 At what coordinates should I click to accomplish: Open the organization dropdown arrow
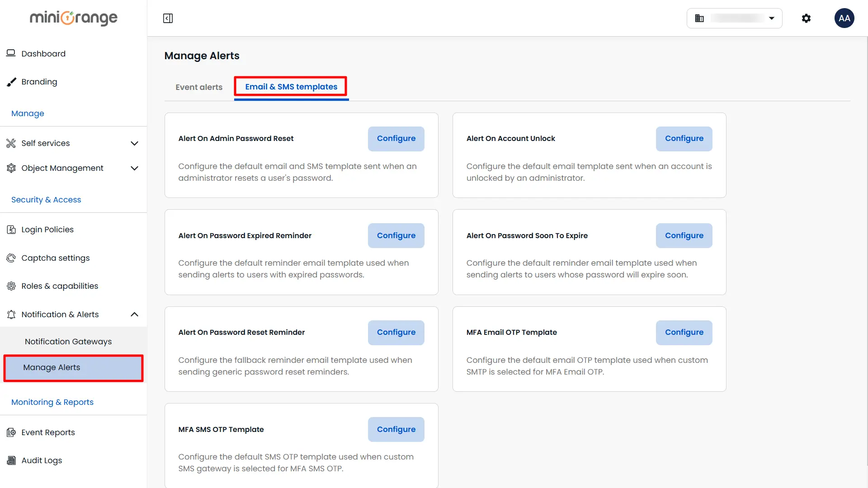(772, 19)
